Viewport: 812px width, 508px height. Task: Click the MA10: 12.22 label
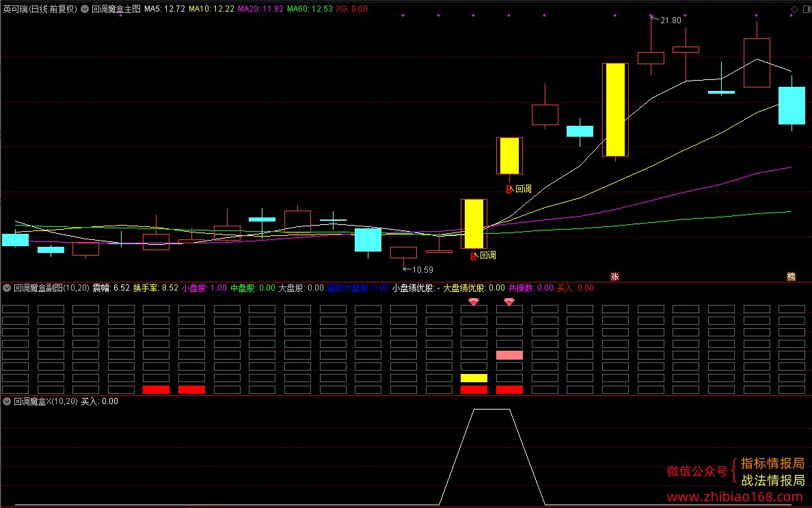pos(211,9)
